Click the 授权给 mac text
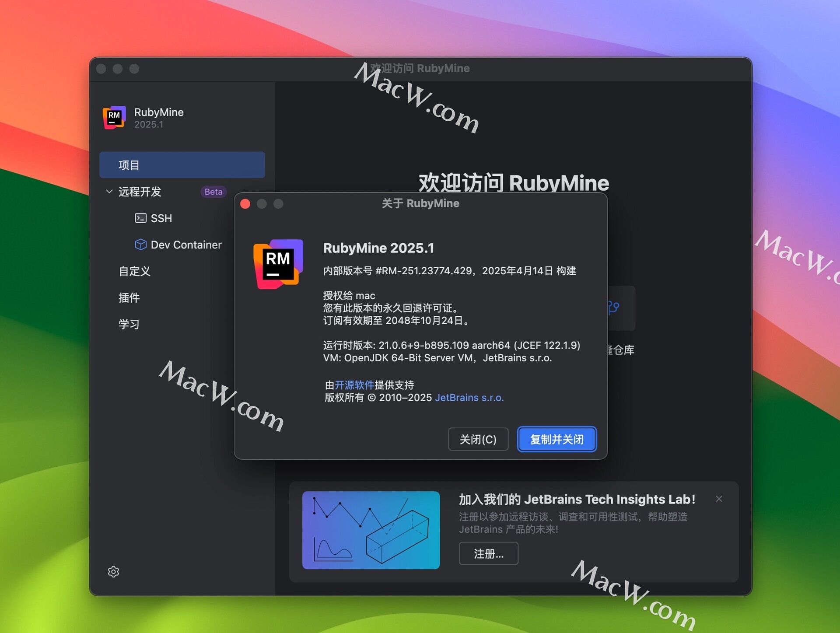 click(x=349, y=296)
